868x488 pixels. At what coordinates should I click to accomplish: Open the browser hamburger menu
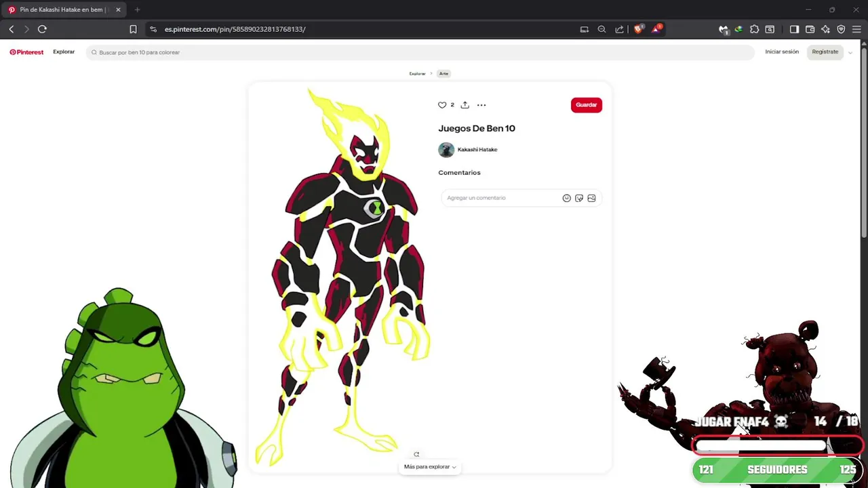pyautogui.click(x=856, y=29)
